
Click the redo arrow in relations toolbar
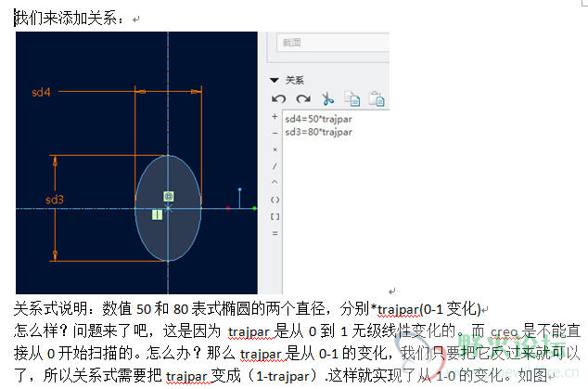tap(303, 99)
